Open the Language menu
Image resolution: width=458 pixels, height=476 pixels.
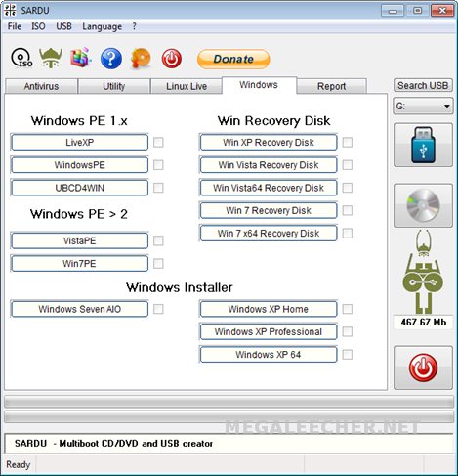coord(102,26)
